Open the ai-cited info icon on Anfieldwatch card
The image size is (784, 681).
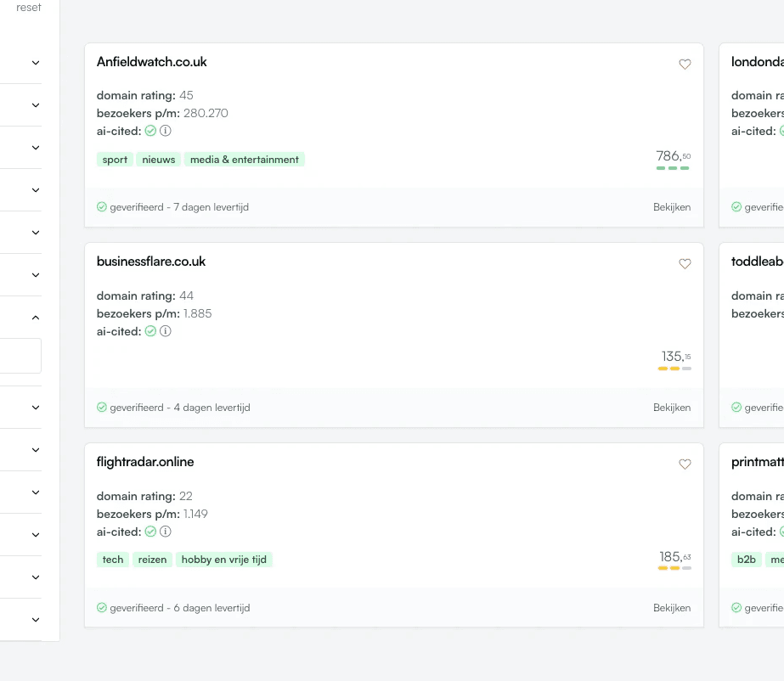click(165, 131)
